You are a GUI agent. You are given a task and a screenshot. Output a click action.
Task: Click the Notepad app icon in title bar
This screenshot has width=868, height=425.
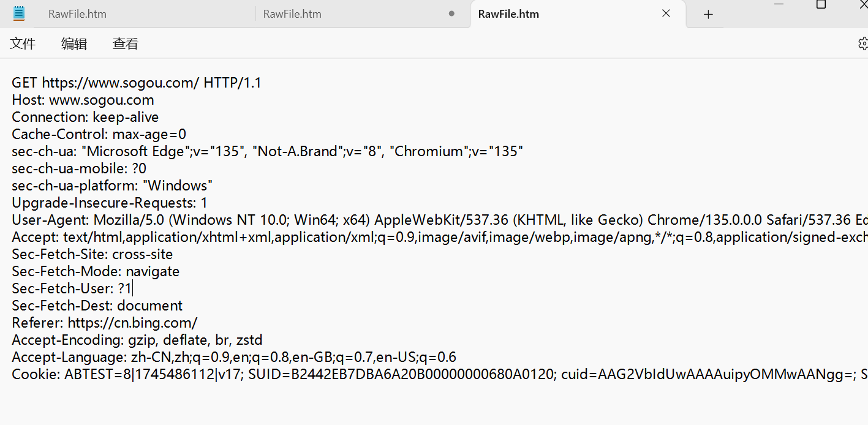coord(19,13)
